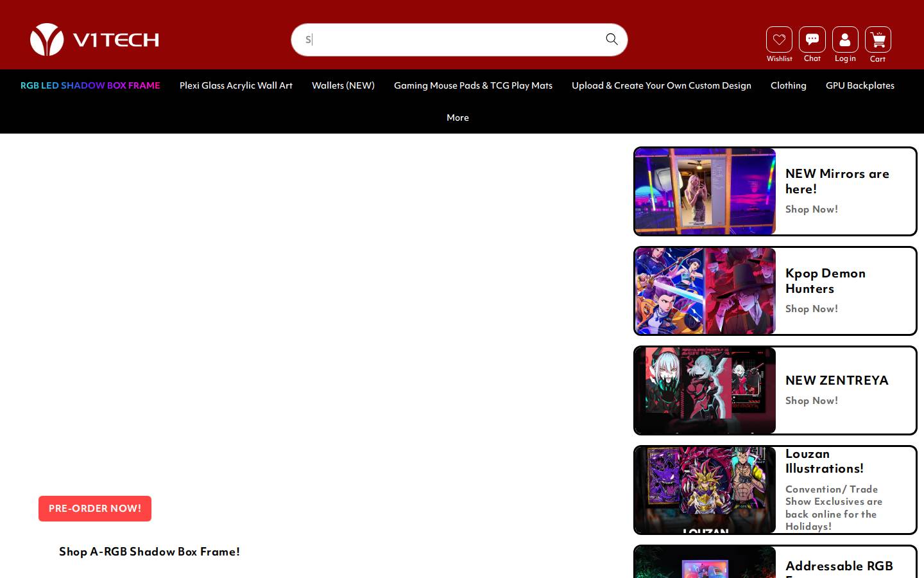
Task: Click Kpop Demon Hunters heading
Action: (x=825, y=281)
